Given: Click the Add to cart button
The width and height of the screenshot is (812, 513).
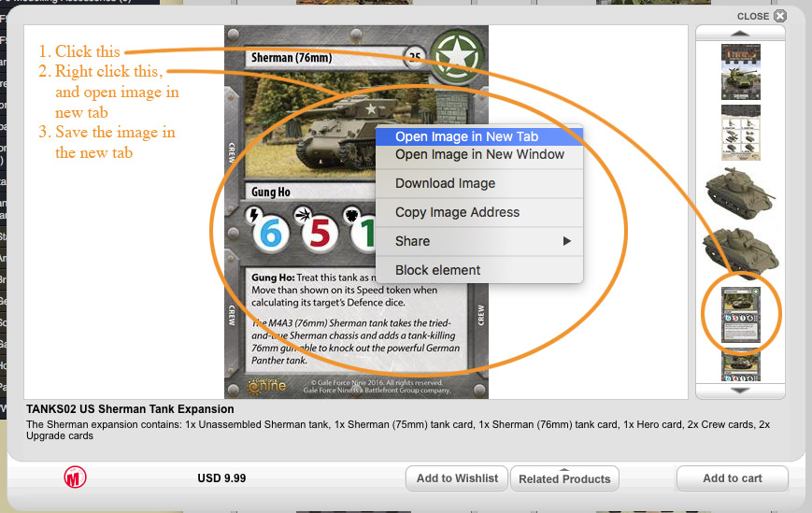Looking at the screenshot, I should (x=733, y=478).
